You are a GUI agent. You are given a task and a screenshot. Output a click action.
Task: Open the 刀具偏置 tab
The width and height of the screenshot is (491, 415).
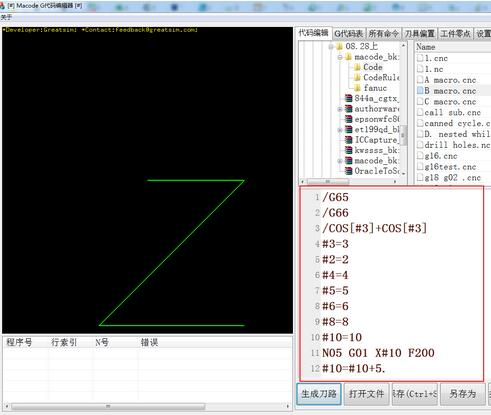[x=419, y=34]
